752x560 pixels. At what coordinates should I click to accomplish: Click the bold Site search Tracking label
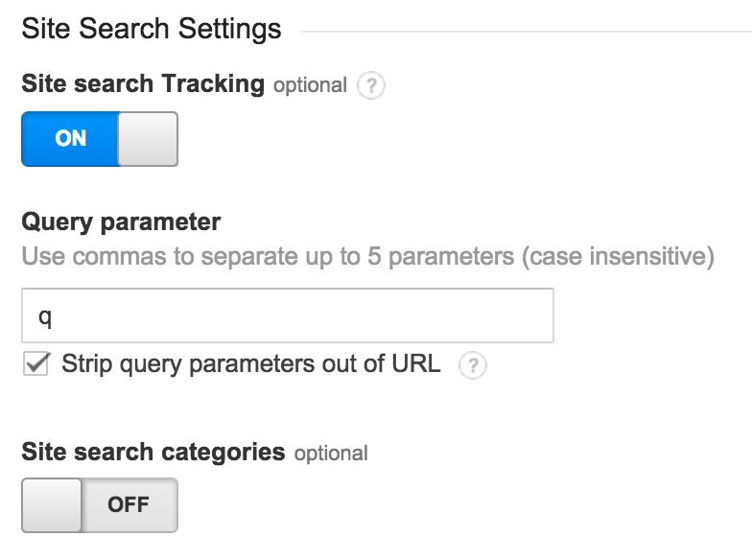coord(143,84)
